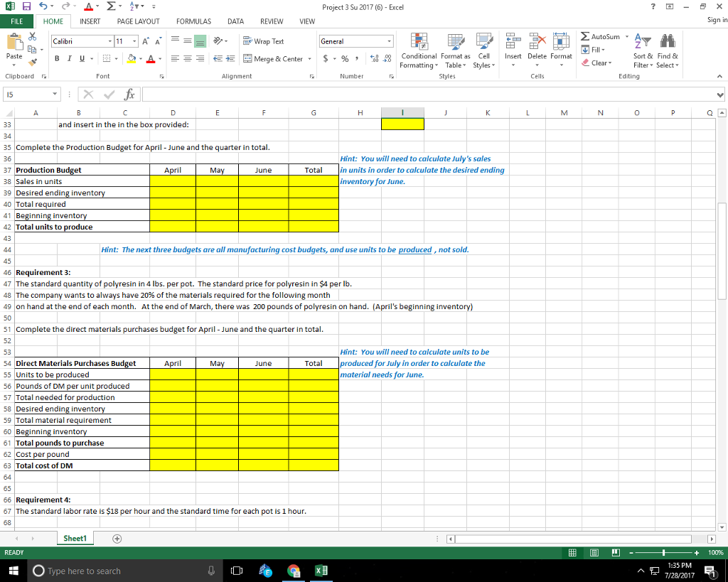Switch to the PAGE LAYOUT ribbon tab
728x582 pixels.
pyautogui.click(x=139, y=21)
